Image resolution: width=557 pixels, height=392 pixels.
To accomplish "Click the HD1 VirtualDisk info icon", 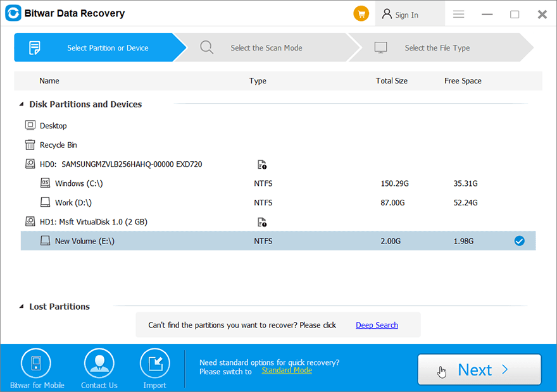I will [262, 222].
